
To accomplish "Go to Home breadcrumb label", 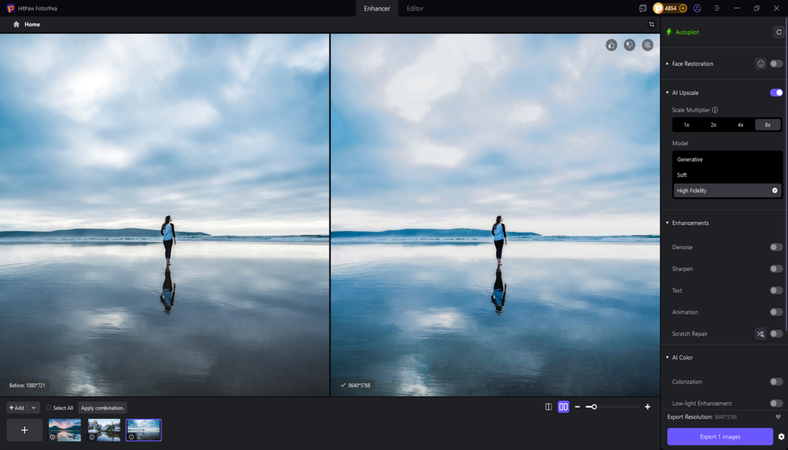I will click(x=32, y=24).
